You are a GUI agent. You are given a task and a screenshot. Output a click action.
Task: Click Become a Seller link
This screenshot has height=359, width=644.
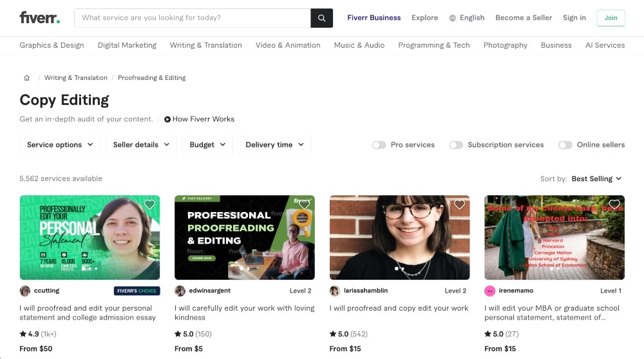point(524,17)
